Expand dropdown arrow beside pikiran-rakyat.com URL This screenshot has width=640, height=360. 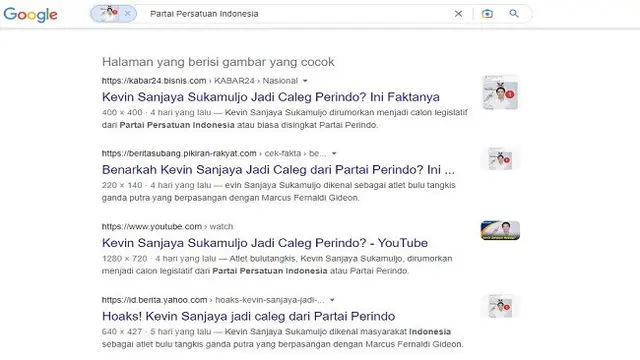334,153
